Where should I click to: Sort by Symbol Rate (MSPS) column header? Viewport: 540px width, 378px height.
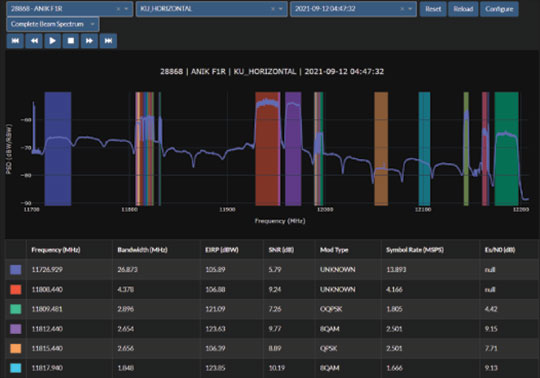pyautogui.click(x=415, y=250)
